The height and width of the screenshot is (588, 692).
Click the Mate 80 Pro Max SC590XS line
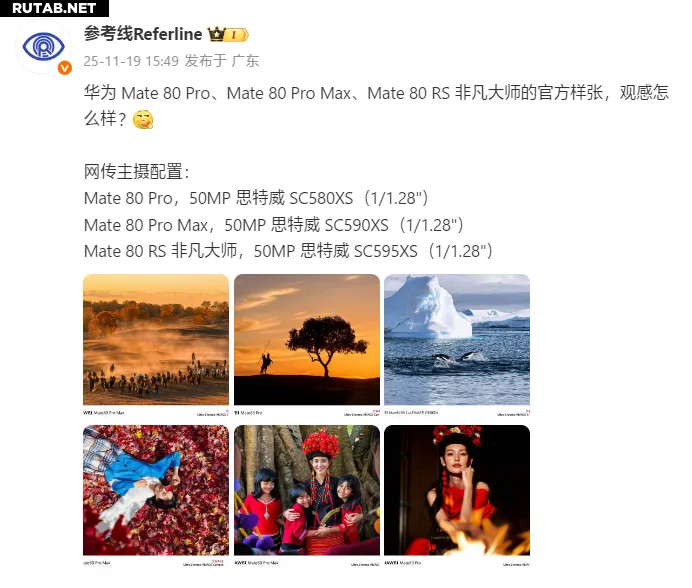274,225
